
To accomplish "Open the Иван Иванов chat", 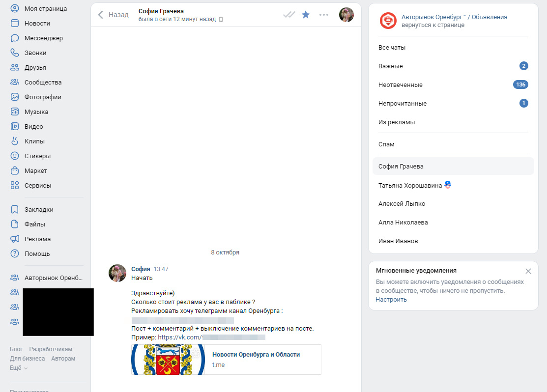I will tap(453, 241).
